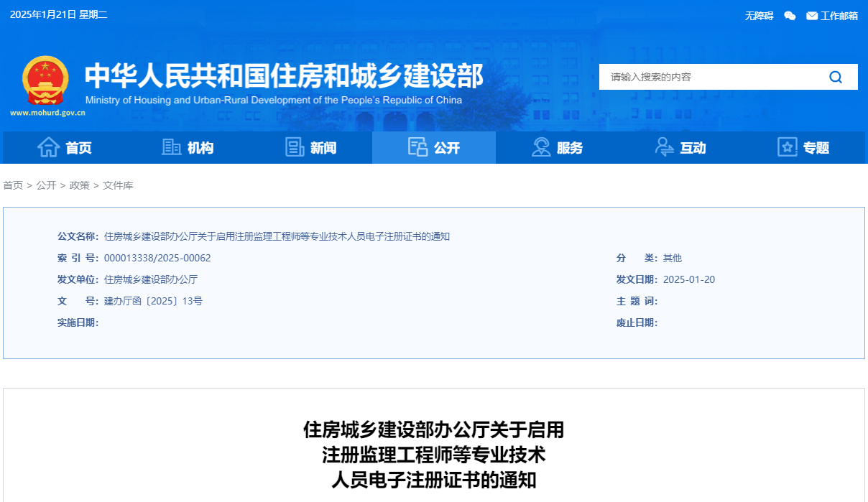
Task: Click the magnifier search icon
Action: (x=836, y=77)
